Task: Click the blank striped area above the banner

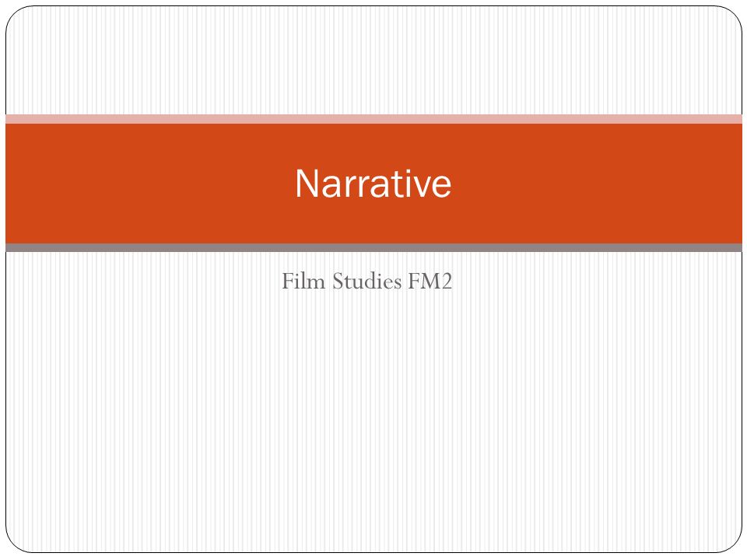Action: point(373,61)
